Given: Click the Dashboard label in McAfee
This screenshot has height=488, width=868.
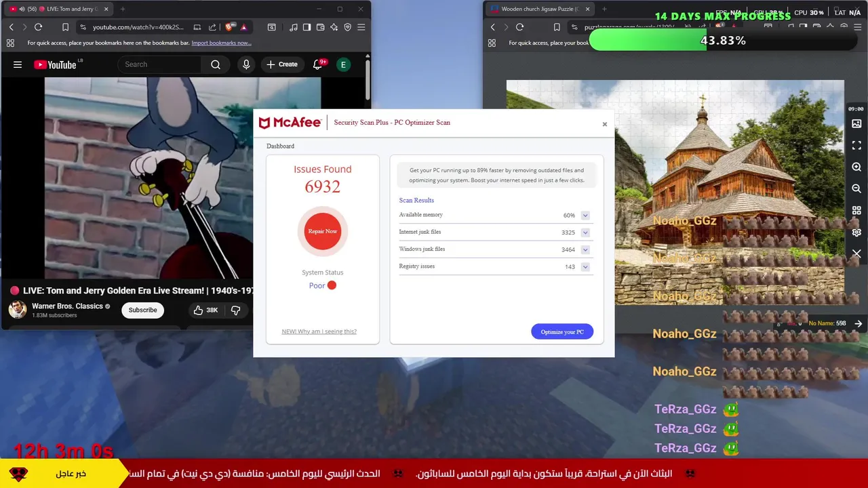Looking at the screenshot, I should click(x=280, y=146).
